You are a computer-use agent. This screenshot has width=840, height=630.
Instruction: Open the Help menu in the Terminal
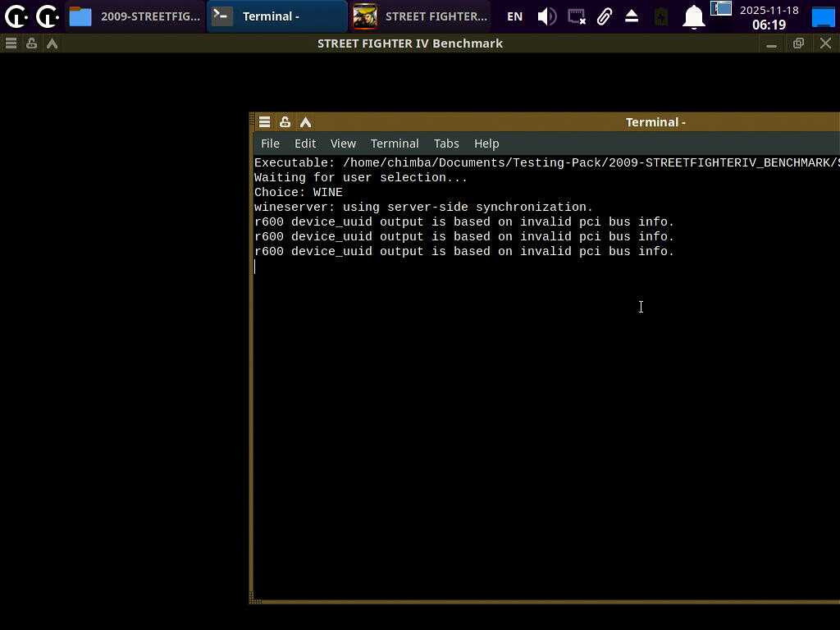tap(486, 144)
